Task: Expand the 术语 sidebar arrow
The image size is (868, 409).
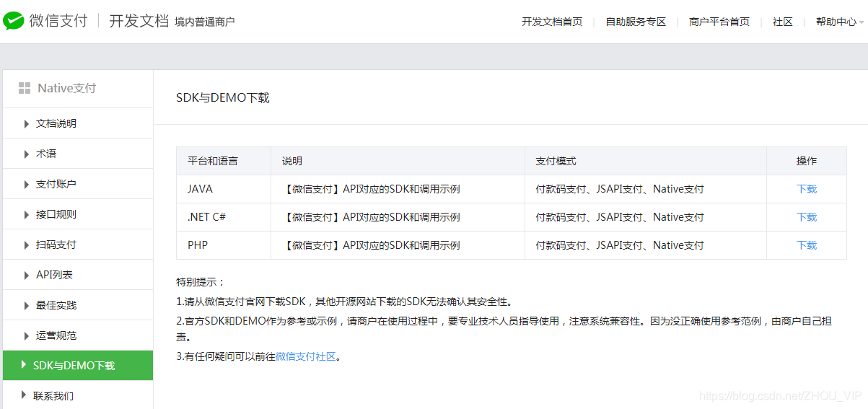Action: pyautogui.click(x=27, y=154)
